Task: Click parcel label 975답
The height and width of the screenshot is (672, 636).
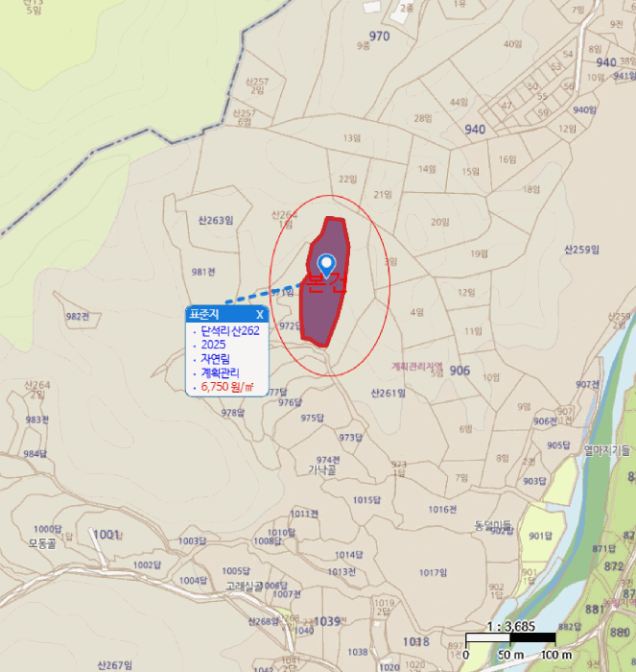Action: point(312,418)
